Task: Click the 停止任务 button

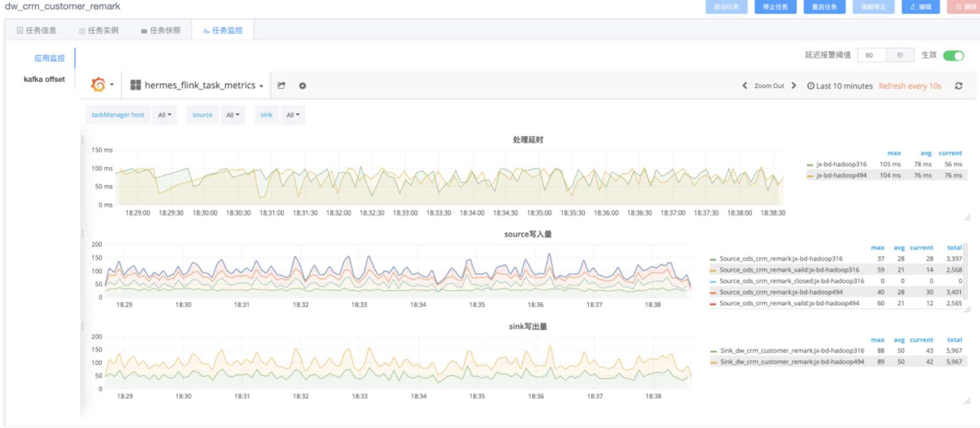Action: [775, 6]
